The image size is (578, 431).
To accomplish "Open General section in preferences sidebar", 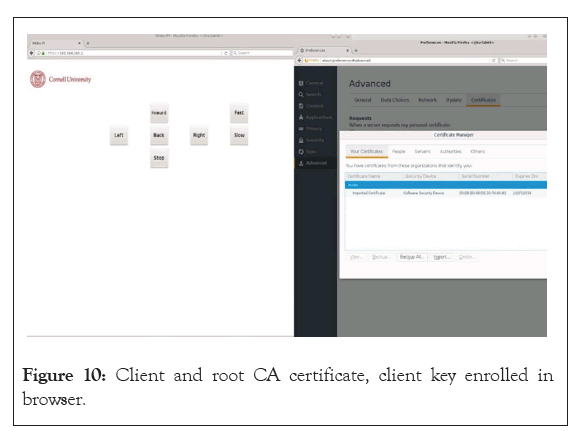I will pos(315,83).
